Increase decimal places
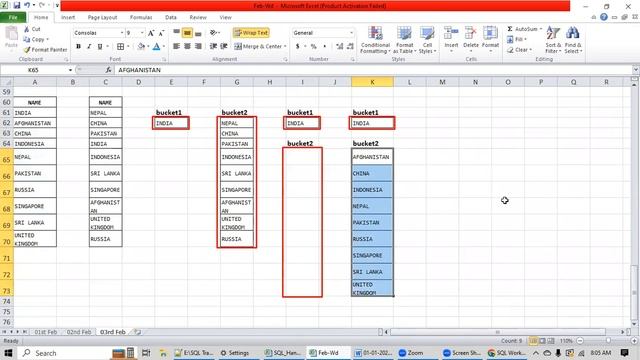Image resolution: width=640 pixels, height=360 pixels. click(x=340, y=47)
